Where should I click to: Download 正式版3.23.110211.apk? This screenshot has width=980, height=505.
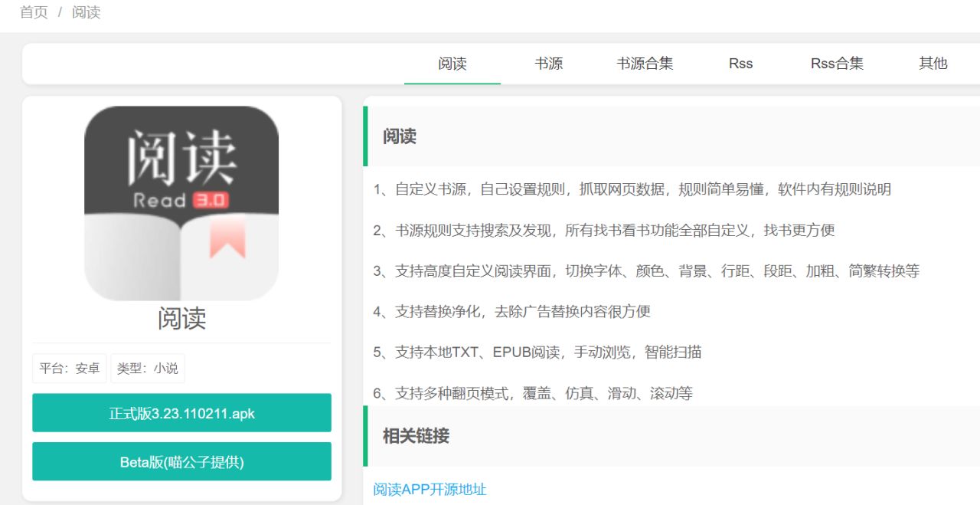click(x=181, y=413)
